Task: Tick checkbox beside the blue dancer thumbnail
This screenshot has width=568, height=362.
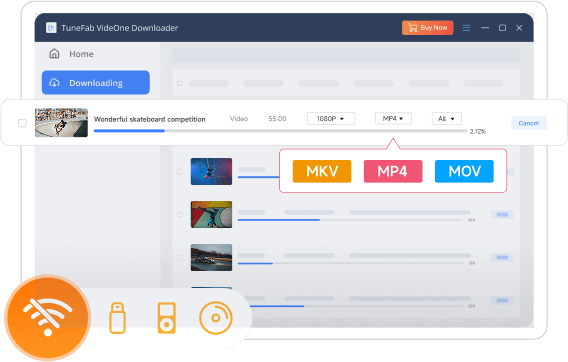Action: coord(179,171)
